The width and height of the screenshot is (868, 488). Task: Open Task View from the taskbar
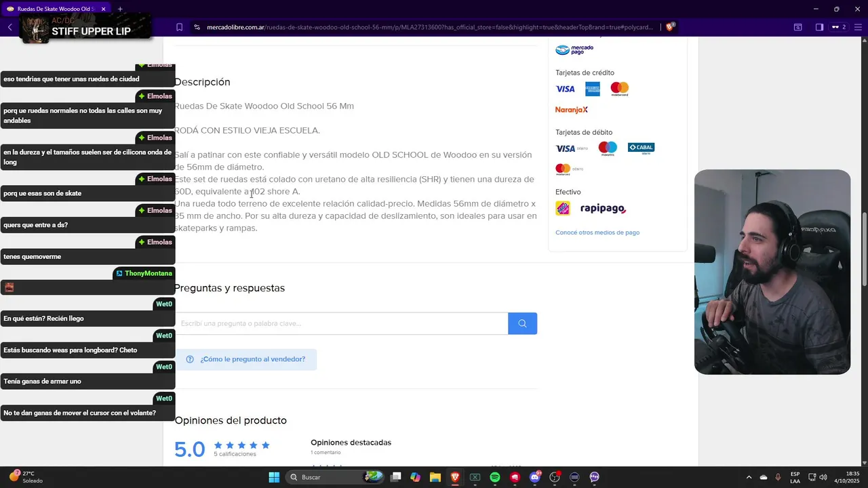(396, 477)
